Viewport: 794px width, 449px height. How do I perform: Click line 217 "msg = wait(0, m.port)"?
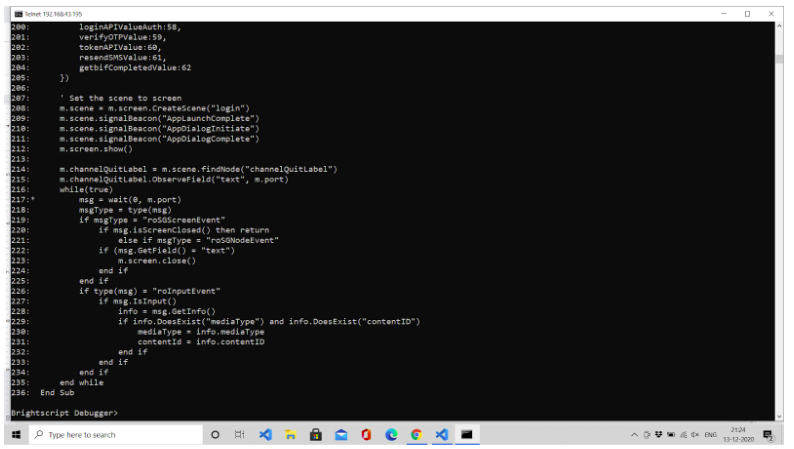[130, 199]
